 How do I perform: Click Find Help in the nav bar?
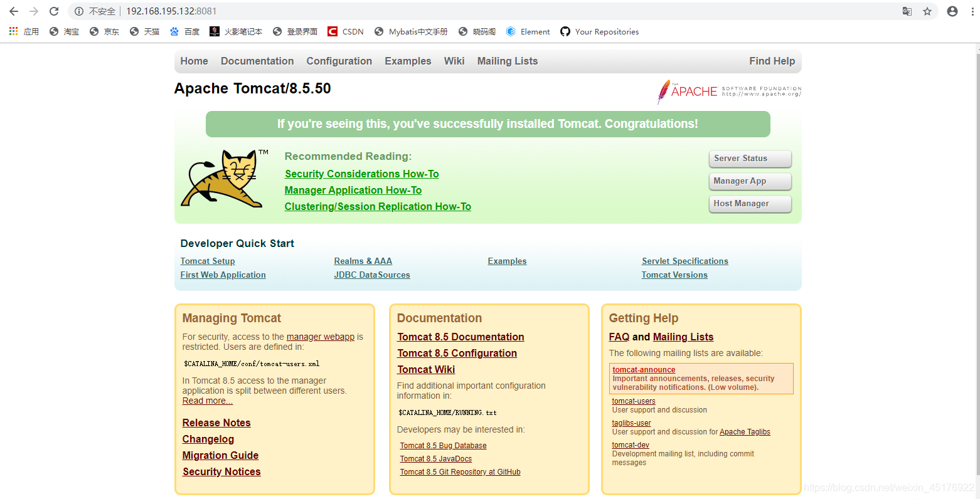coord(772,61)
